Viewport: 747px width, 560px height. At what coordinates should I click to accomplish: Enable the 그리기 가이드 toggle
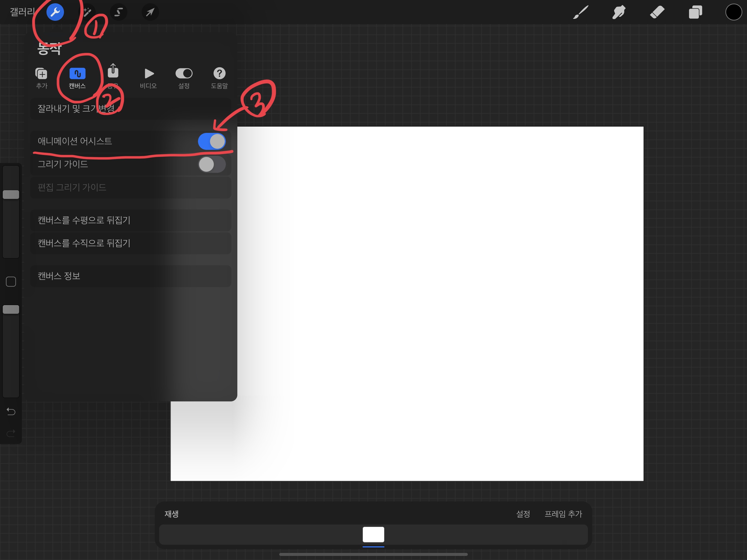[211, 165]
